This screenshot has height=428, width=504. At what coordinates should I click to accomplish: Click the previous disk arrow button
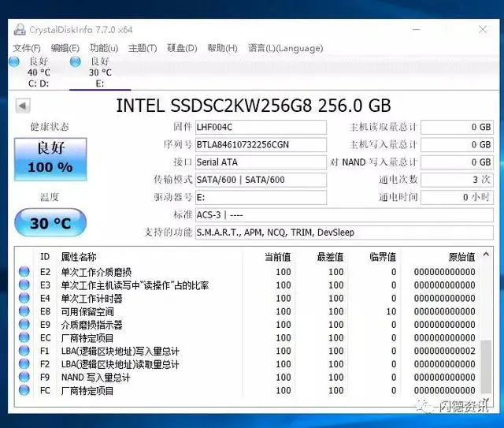click(23, 106)
